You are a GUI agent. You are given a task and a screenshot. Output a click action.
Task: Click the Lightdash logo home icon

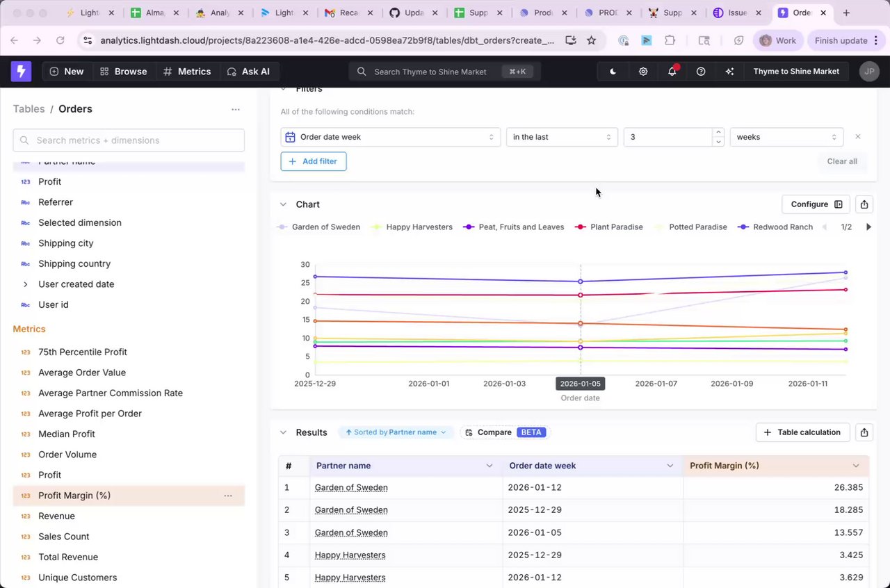click(22, 71)
